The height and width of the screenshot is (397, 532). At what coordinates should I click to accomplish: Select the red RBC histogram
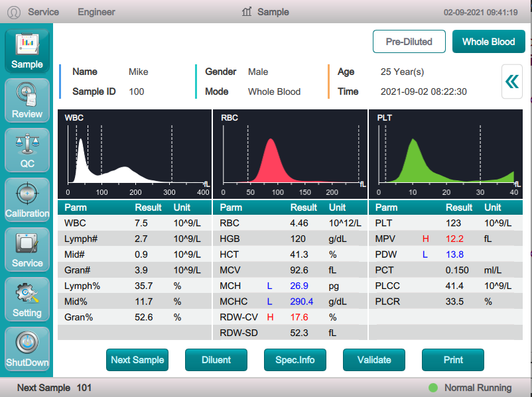pos(290,154)
